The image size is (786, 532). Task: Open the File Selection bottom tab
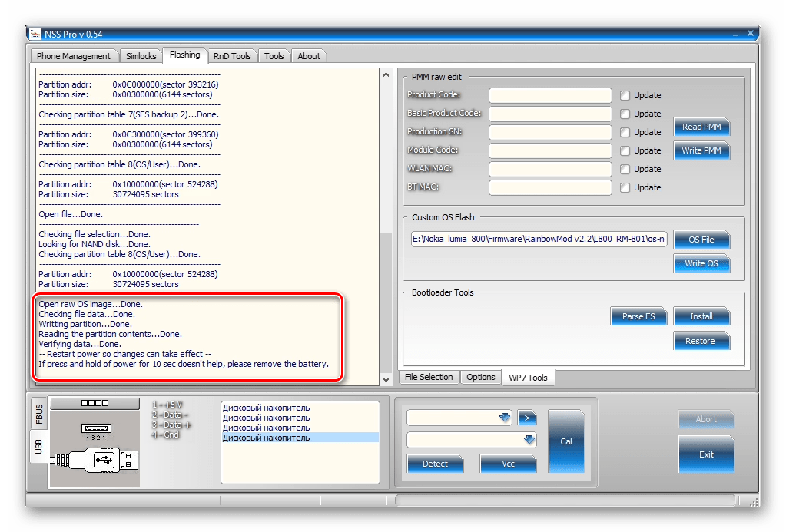[429, 377]
